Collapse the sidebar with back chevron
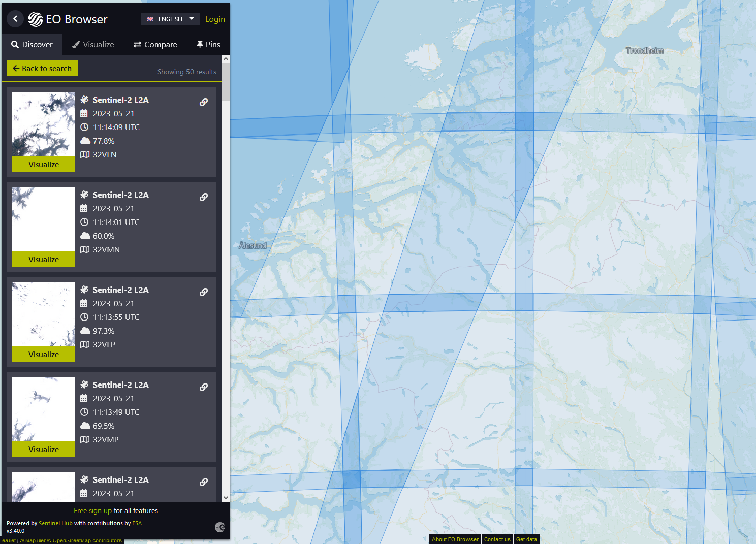Screen dimensions: 756x544 coord(15,19)
